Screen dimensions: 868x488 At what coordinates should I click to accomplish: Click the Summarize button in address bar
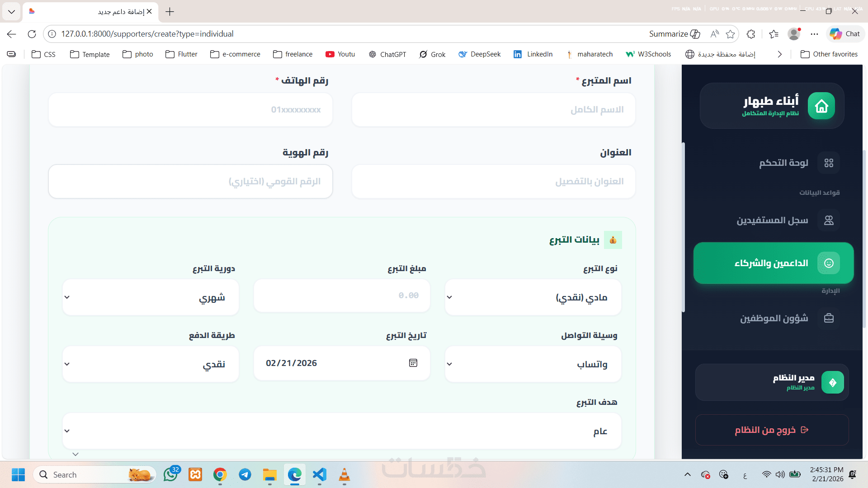tap(674, 34)
